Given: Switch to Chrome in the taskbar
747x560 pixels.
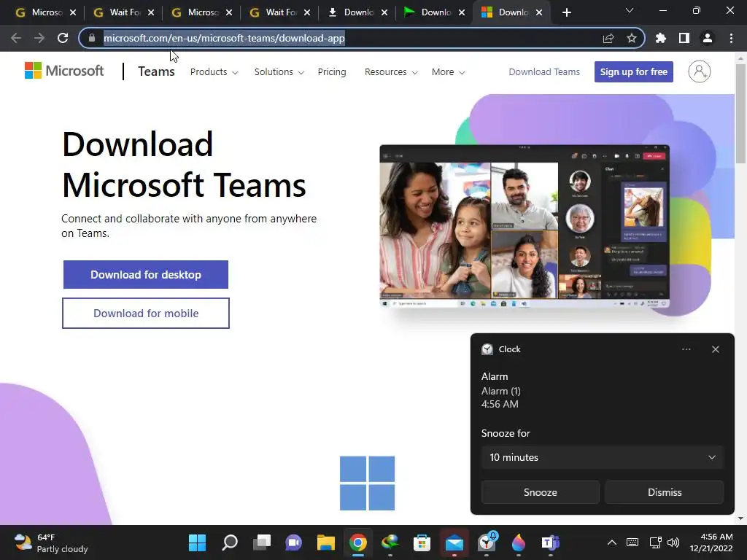Looking at the screenshot, I should click(357, 542).
